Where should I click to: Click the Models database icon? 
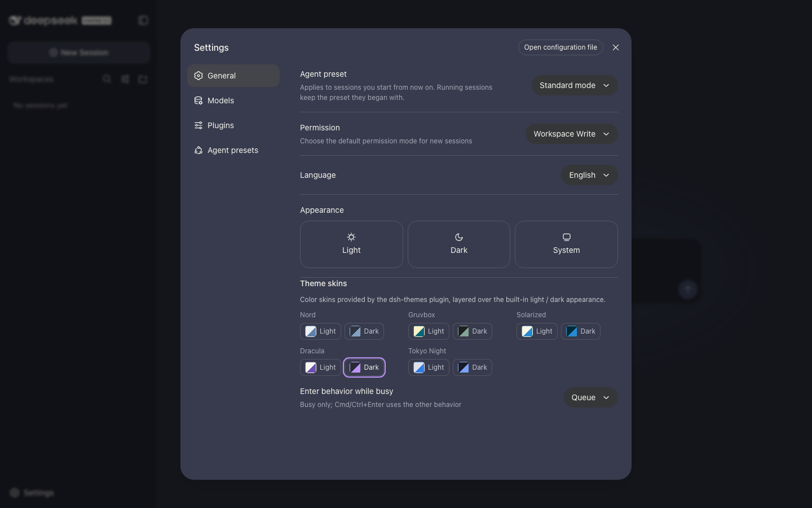pyautogui.click(x=198, y=100)
